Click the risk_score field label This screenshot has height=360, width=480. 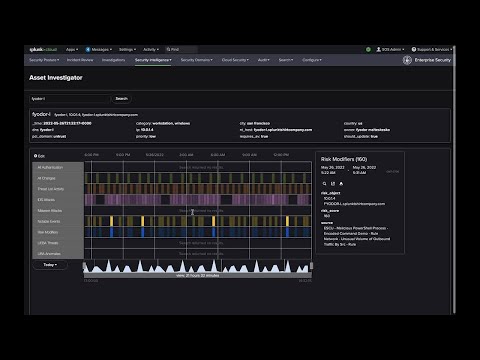coord(330,211)
